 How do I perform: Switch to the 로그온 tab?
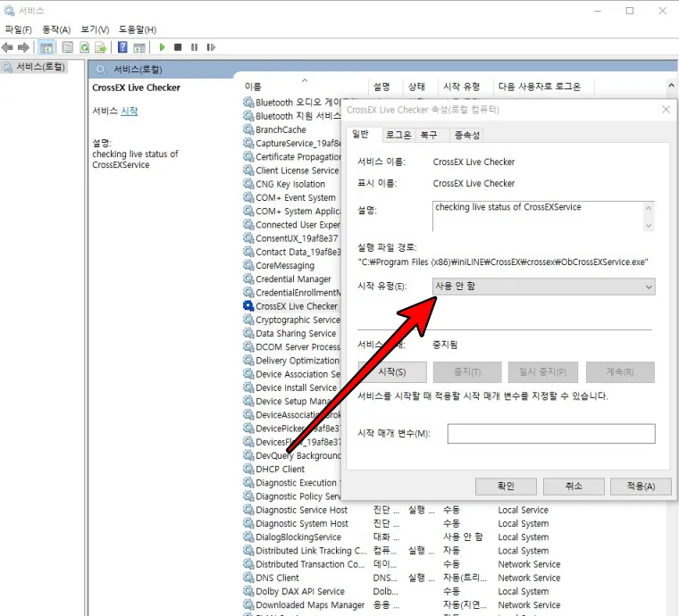(398, 135)
